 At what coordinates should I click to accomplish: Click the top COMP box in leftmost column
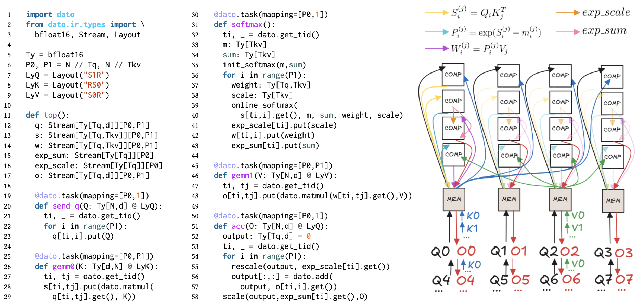point(453,75)
